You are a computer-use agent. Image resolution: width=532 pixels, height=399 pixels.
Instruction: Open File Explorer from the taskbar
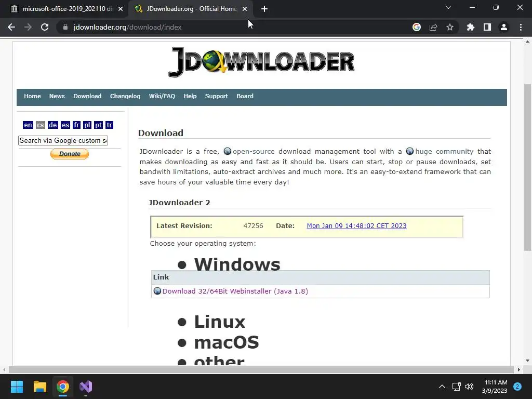pyautogui.click(x=39, y=387)
